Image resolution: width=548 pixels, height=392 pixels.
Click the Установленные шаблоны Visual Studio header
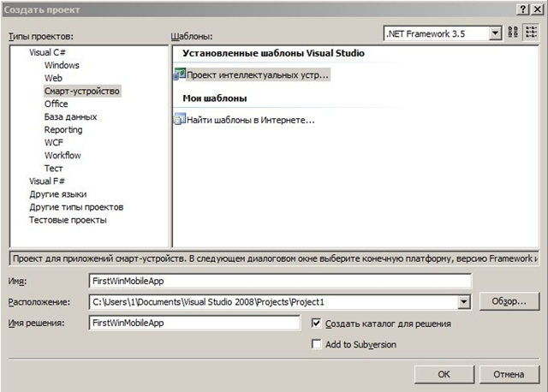click(273, 53)
